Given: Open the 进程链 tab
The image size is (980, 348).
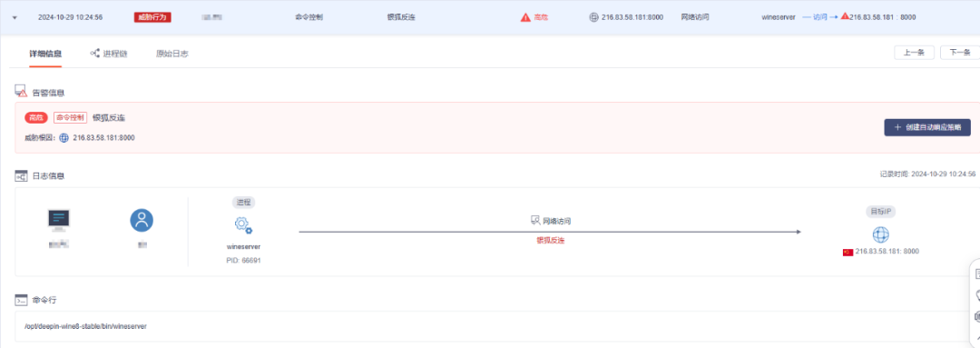Looking at the screenshot, I should click(109, 54).
